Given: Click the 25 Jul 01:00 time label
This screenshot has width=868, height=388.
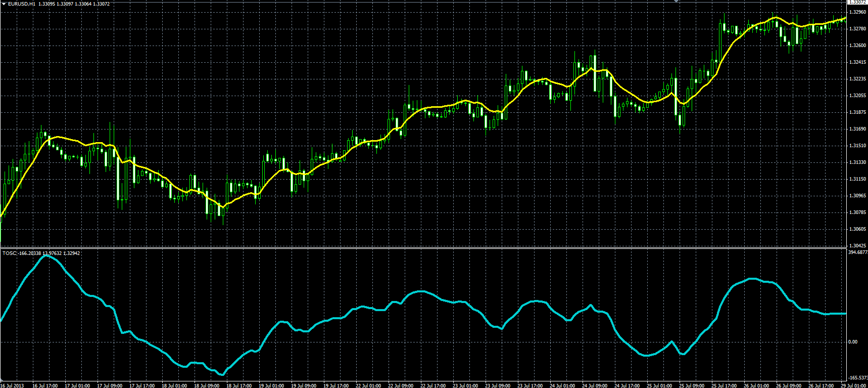Looking at the screenshot, I should point(659,385).
